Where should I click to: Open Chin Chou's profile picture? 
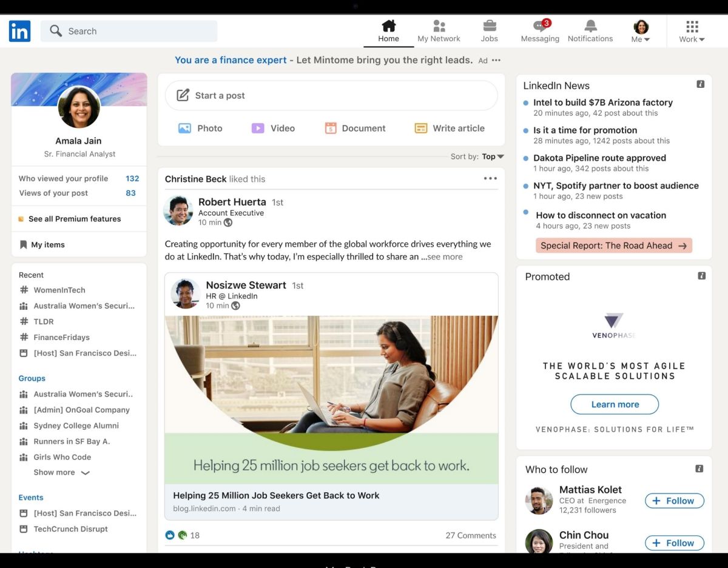[539, 541]
